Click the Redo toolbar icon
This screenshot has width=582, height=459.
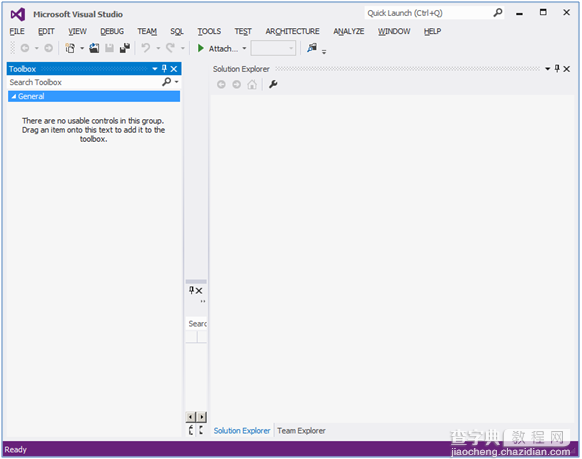(x=170, y=48)
